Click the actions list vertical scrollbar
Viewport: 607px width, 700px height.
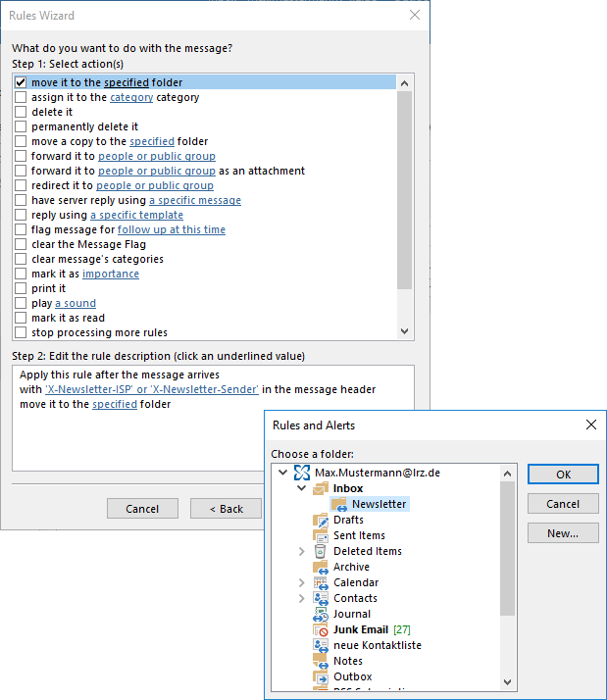pos(405,196)
